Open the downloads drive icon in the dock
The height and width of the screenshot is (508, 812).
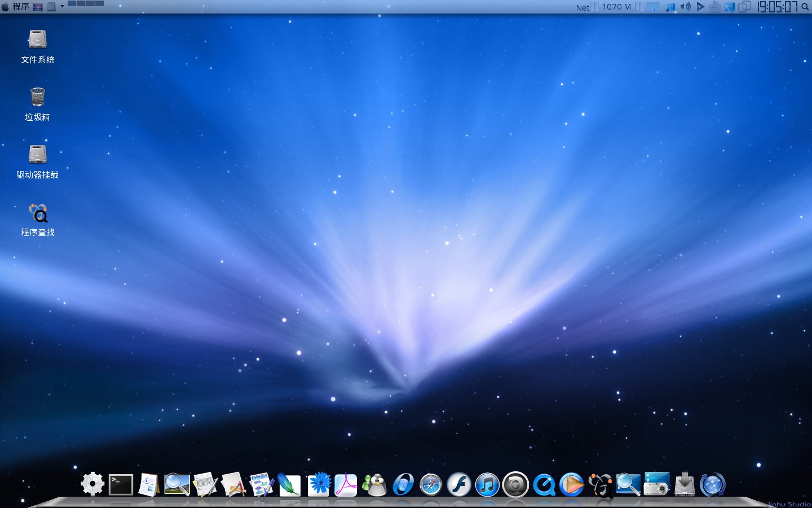(x=685, y=484)
